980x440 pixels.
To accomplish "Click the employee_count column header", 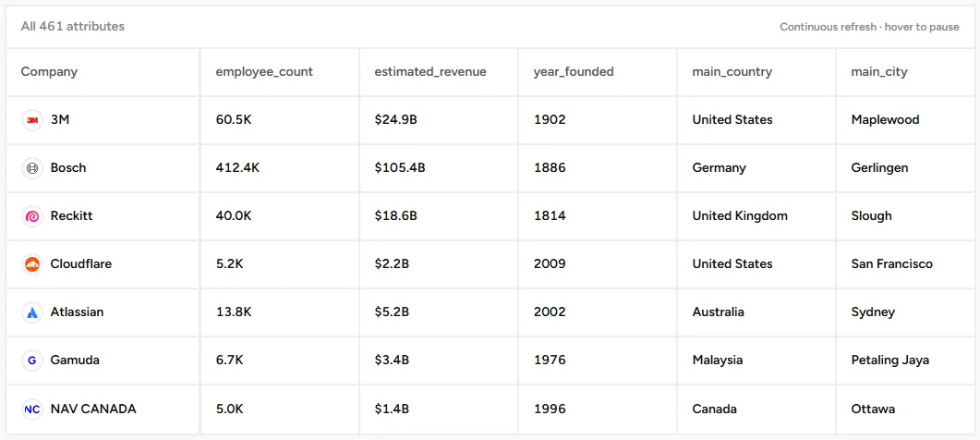I will 264,71.
